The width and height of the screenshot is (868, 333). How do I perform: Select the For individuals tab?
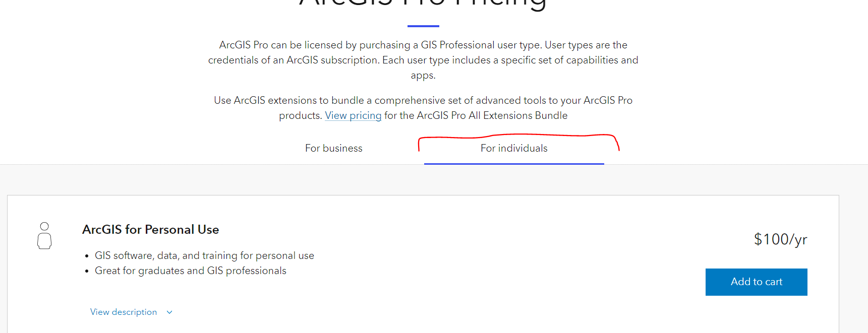click(513, 148)
